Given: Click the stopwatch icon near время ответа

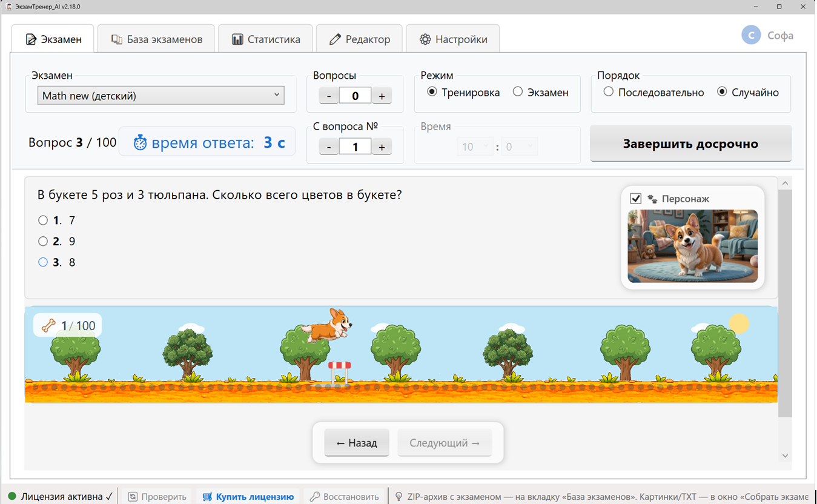Looking at the screenshot, I should (x=140, y=143).
